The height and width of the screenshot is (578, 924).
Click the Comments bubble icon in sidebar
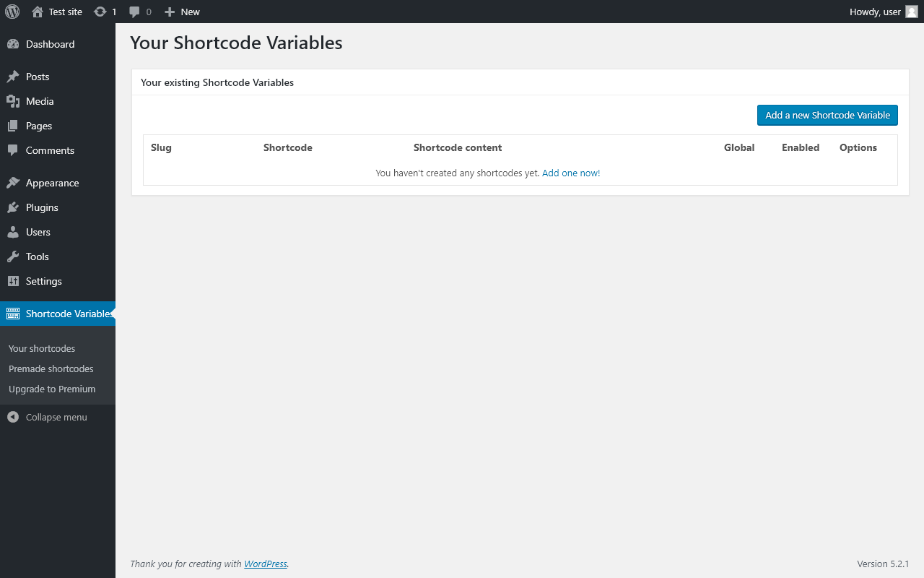pyautogui.click(x=13, y=150)
